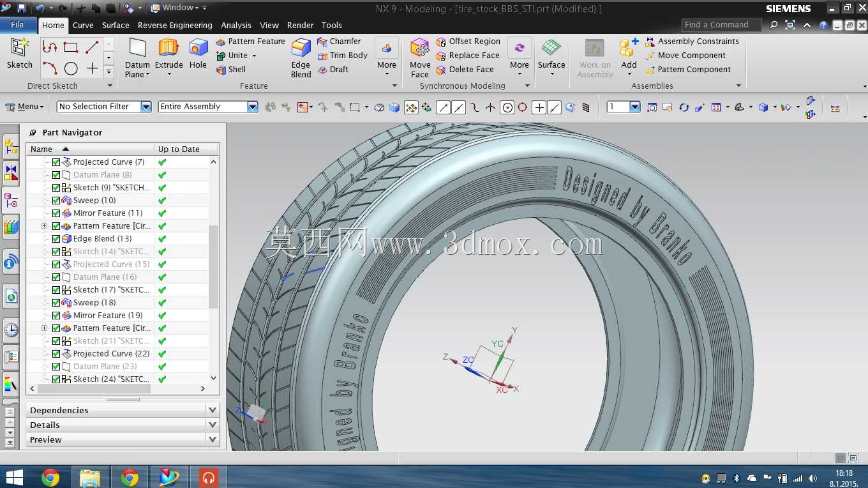The height and width of the screenshot is (488, 868).
Task: Click the Replace Face tool
Action: pyautogui.click(x=468, y=56)
